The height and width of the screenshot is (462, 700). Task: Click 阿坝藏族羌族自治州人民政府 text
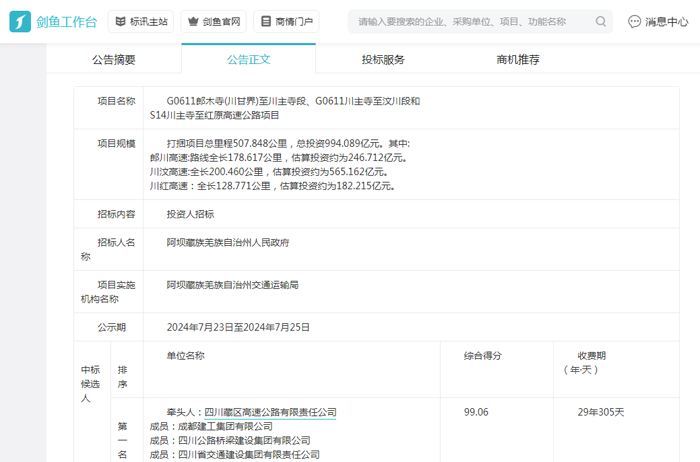tap(228, 242)
